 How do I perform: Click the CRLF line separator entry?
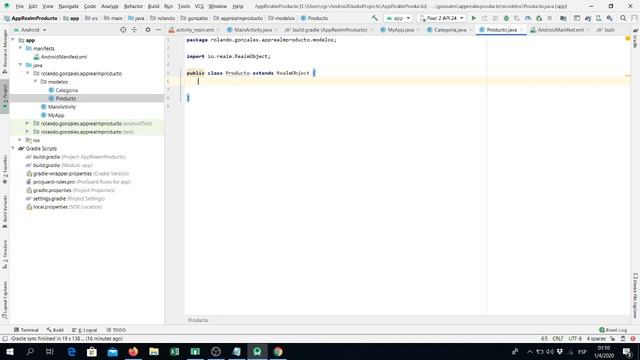[x=558, y=338]
